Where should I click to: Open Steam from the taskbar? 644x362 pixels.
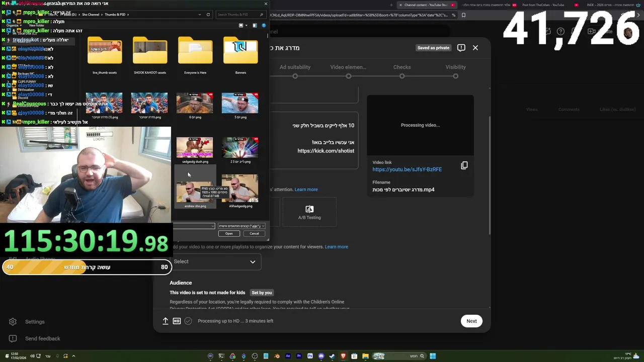point(332,356)
